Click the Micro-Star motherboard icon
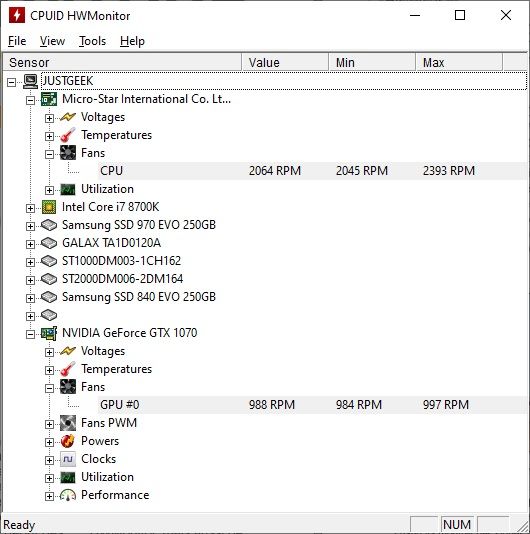This screenshot has width=530, height=534. pyautogui.click(x=49, y=99)
